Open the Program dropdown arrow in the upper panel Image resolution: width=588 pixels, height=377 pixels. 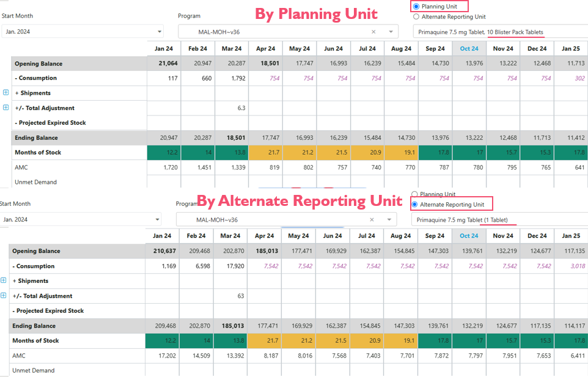(x=391, y=32)
